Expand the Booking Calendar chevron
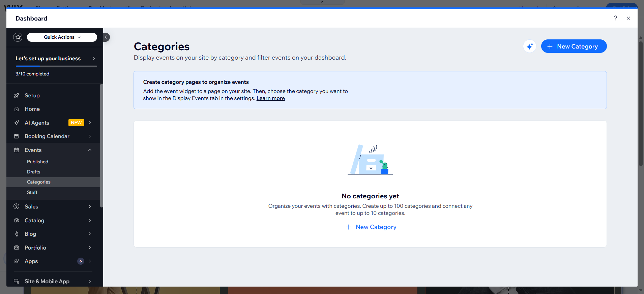The width and height of the screenshot is (644, 294). (x=90, y=136)
